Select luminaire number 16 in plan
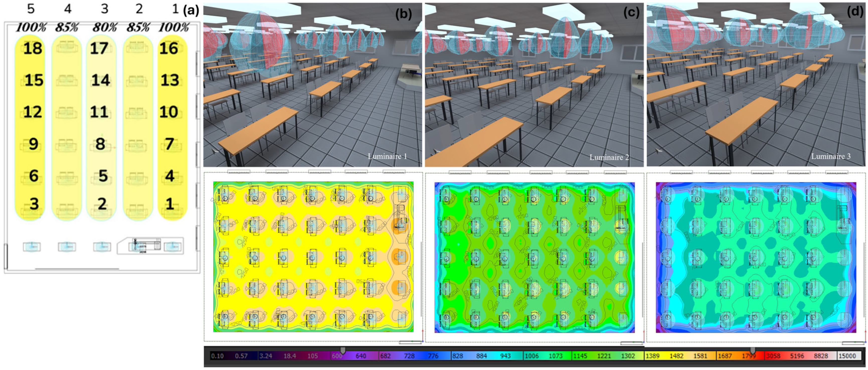The height and width of the screenshot is (370, 868). click(x=168, y=49)
